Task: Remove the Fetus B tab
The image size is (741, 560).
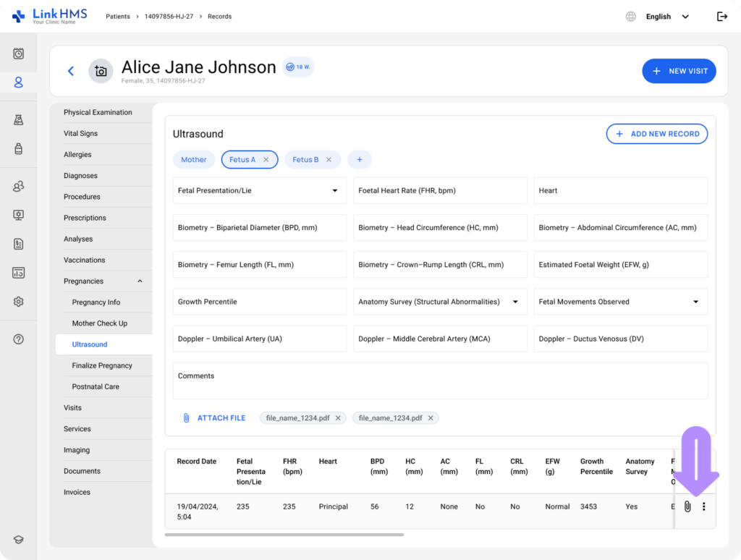Action: point(329,160)
